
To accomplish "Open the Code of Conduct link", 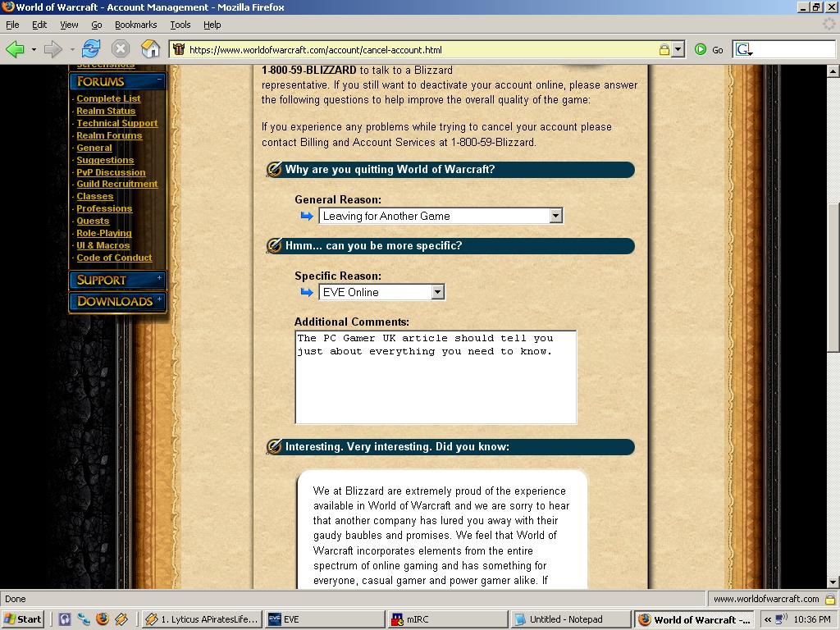I will click(x=114, y=258).
